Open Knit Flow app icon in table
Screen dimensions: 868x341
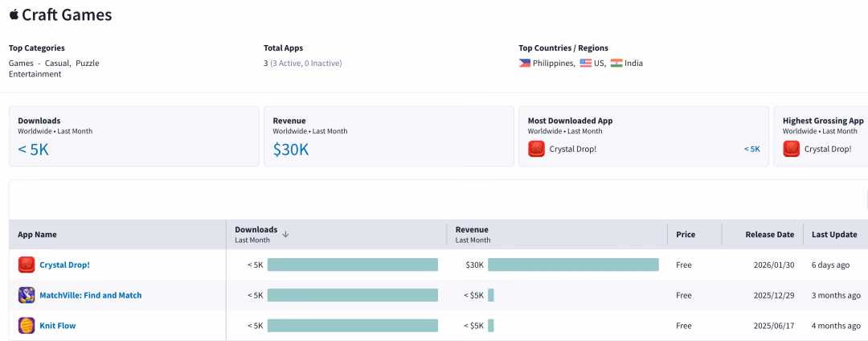[27, 325]
